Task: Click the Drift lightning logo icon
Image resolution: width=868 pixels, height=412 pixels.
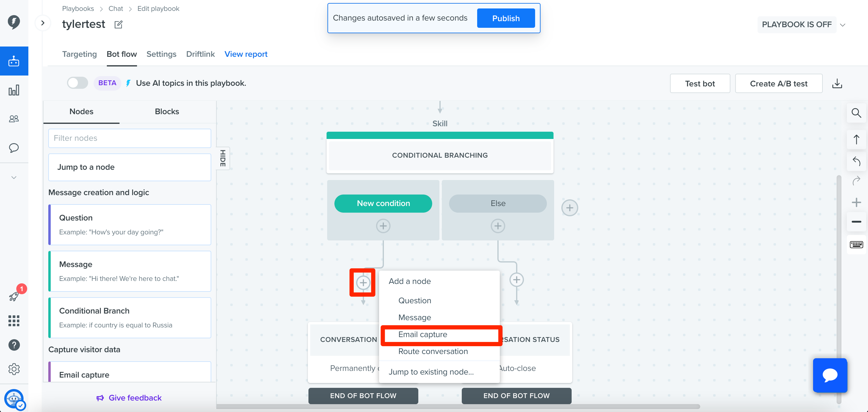Action: coord(14,22)
